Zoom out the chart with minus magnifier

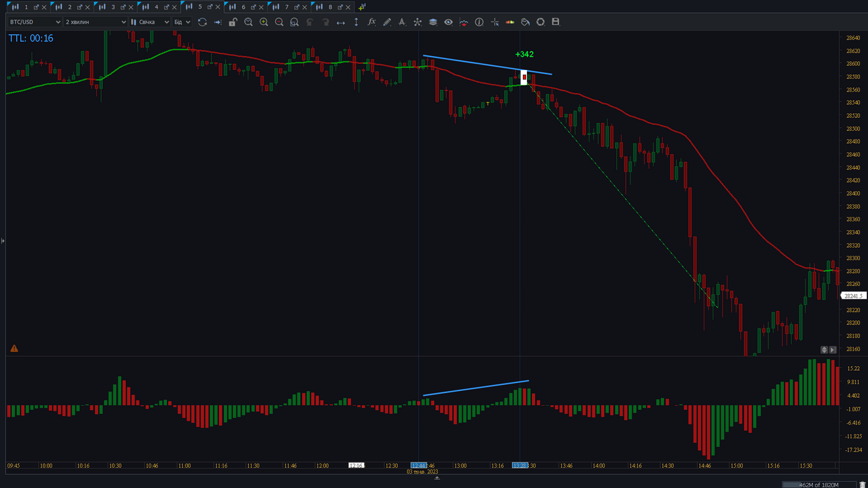(279, 22)
